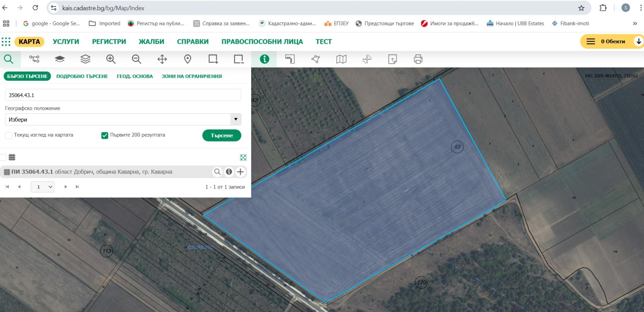This screenshot has width=644, height=312.
Task: Switch to ПОДРОБНО ТЪРСЕНЕ tab
Action: pos(82,76)
